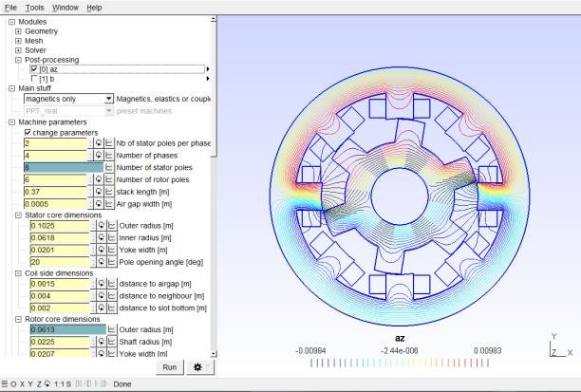
Task: Click loop icon for stator Outer radius
Action: point(100,227)
